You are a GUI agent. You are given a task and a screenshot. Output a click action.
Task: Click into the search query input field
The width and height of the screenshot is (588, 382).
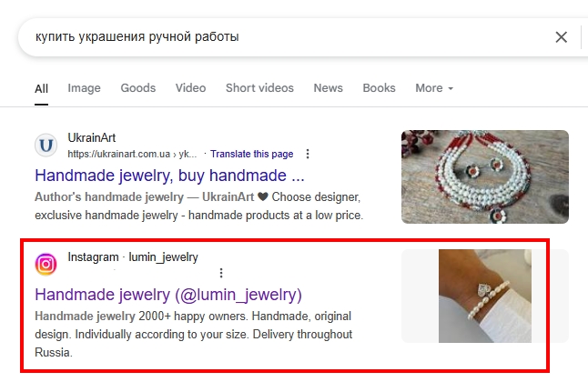click(285, 37)
